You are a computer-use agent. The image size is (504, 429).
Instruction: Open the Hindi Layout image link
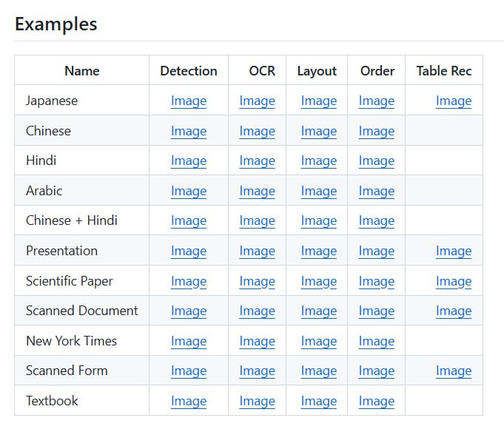(318, 161)
